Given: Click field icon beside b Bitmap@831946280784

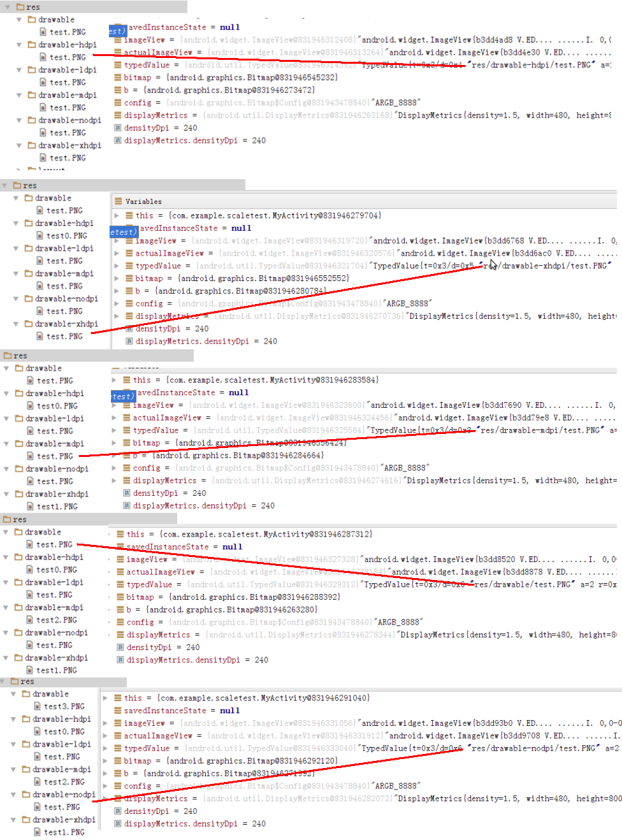Looking at the screenshot, I should click(x=129, y=291).
